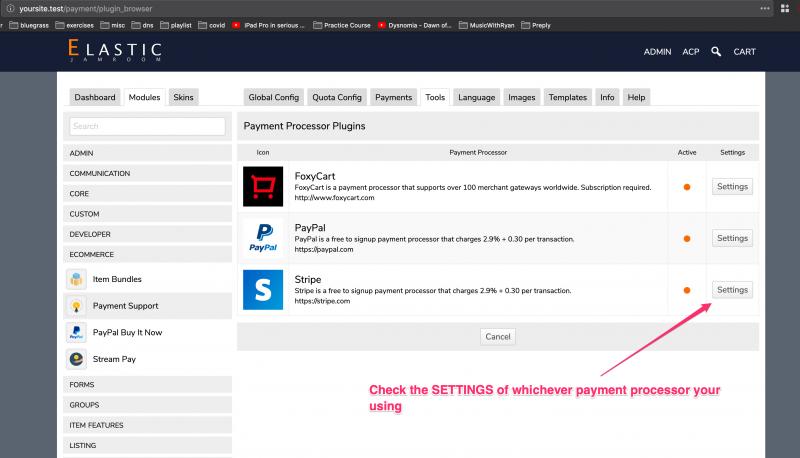
Task: Open Settings for Stripe processor
Action: [x=732, y=290]
